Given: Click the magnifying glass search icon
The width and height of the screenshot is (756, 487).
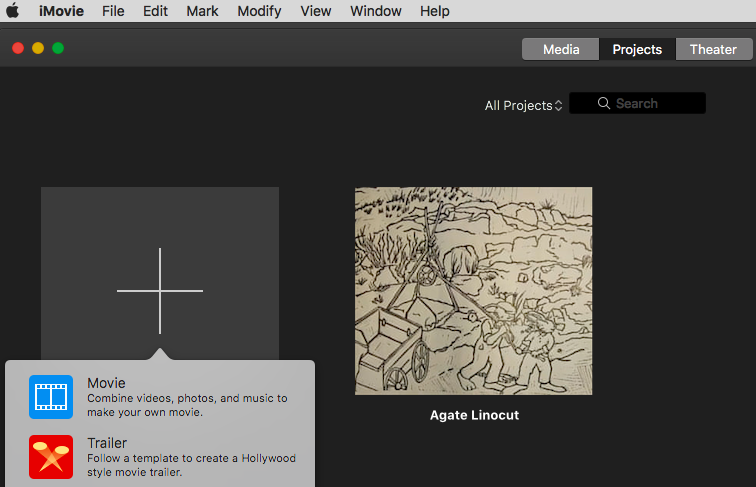Looking at the screenshot, I should point(604,103).
